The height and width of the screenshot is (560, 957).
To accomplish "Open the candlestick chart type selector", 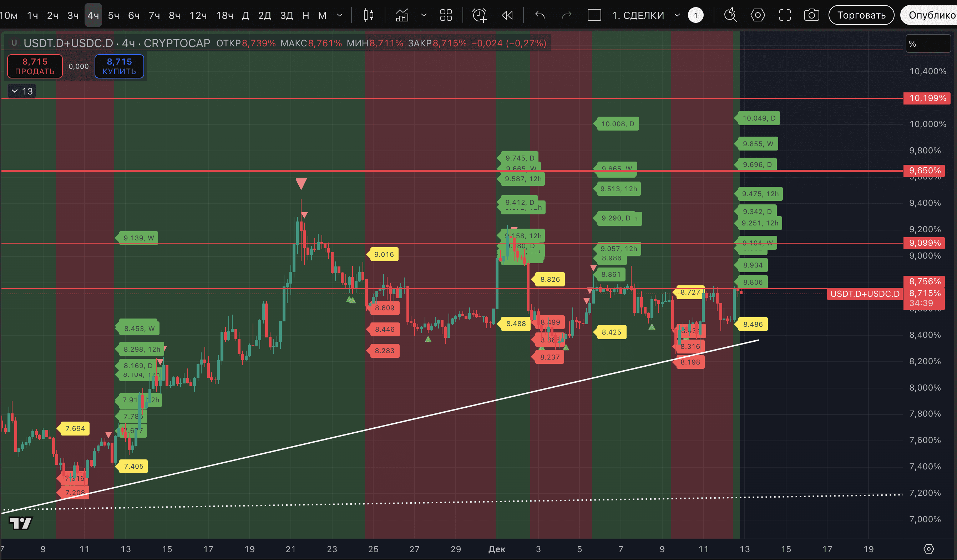I will (368, 15).
